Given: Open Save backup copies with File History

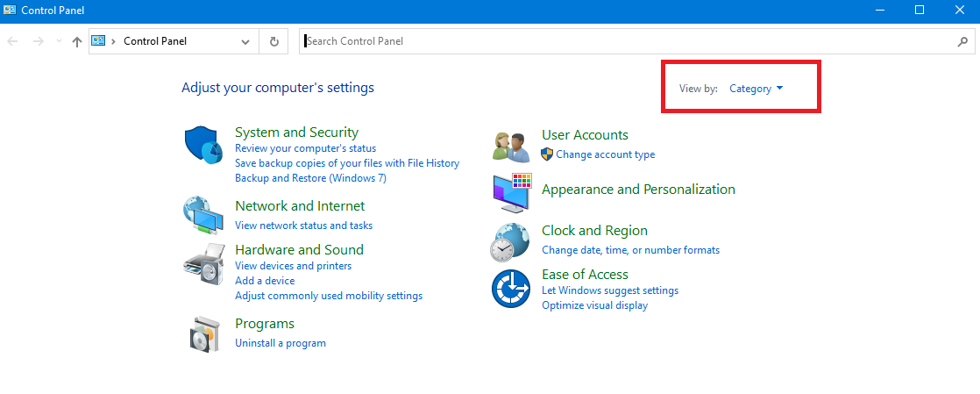Looking at the screenshot, I should pyautogui.click(x=347, y=163).
